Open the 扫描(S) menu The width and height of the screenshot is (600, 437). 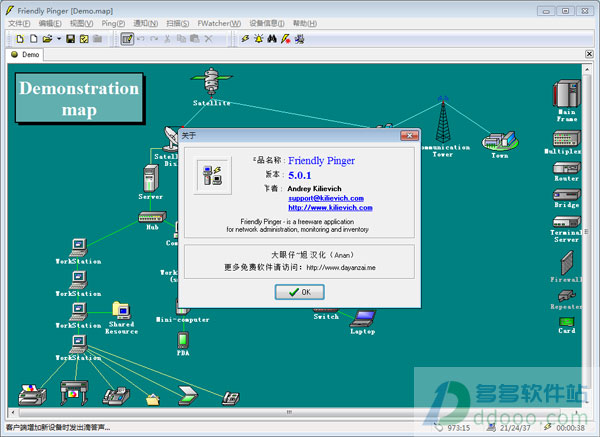click(178, 23)
